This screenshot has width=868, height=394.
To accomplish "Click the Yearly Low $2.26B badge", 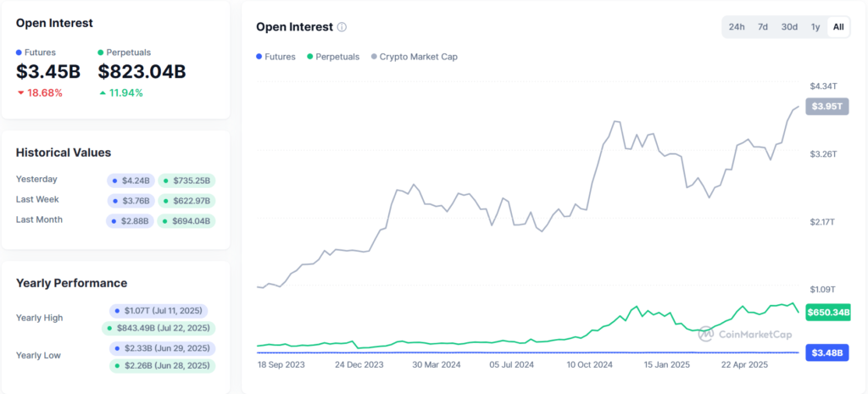I will point(159,366).
